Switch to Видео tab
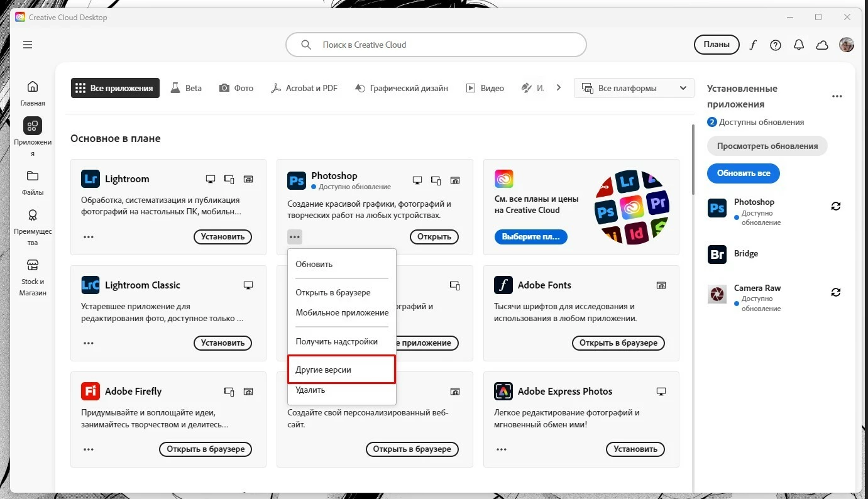 [485, 88]
